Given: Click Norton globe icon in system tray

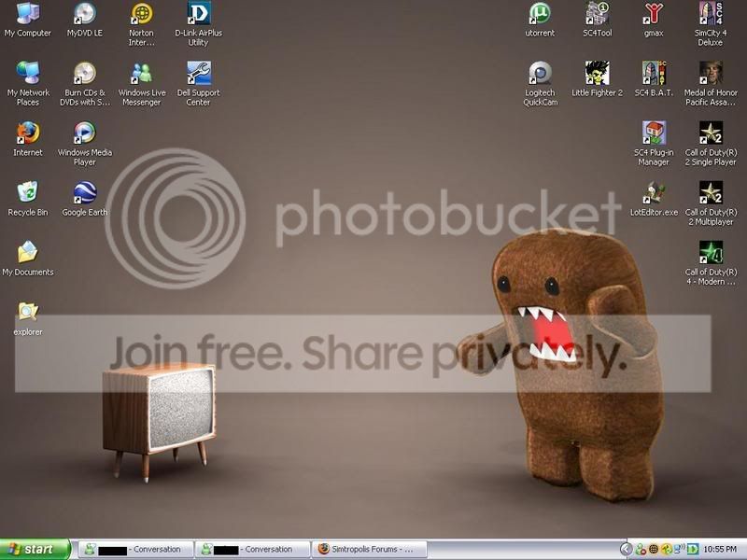Looking at the screenshot, I should pyautogui.click(x=654, y=550).
